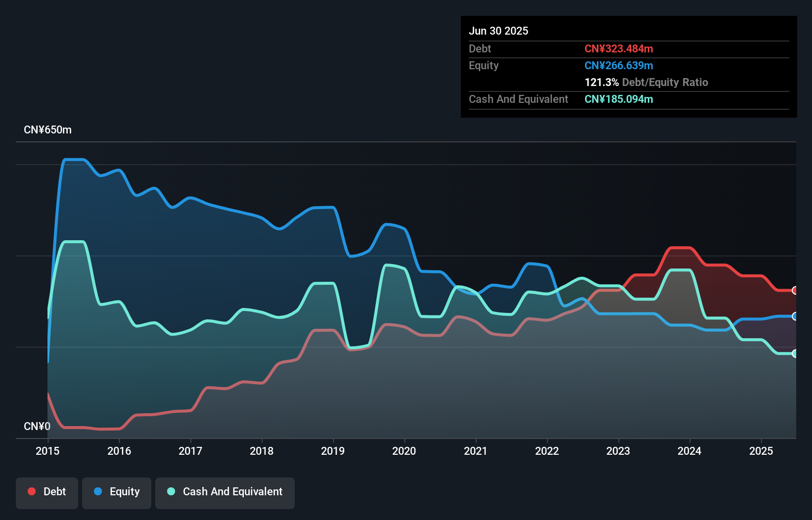812x520 pixels.
Task: Click the red Debt legend dot
Action: point(31,491)
